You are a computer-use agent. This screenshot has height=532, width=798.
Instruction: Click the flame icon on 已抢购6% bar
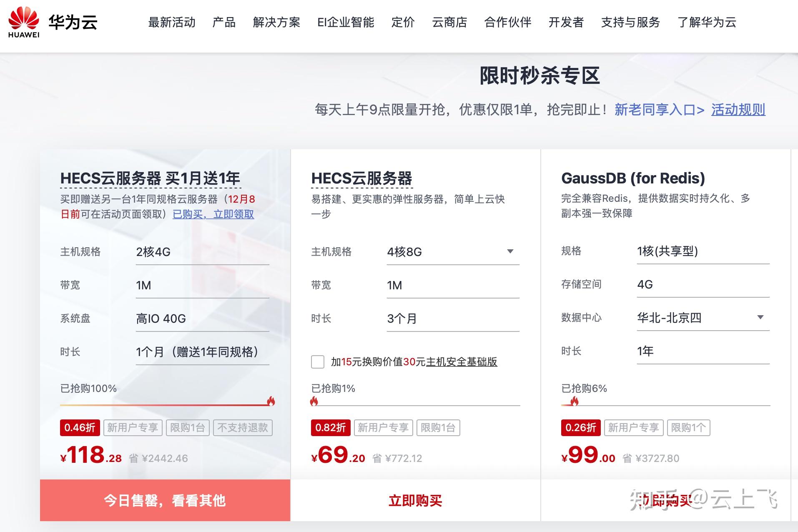point(575,401)
